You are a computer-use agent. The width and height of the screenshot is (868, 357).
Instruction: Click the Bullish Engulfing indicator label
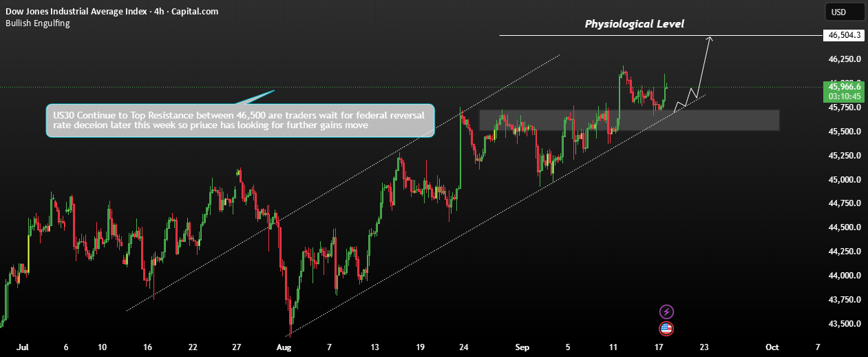pyautogui.click(x=37, y=23)
